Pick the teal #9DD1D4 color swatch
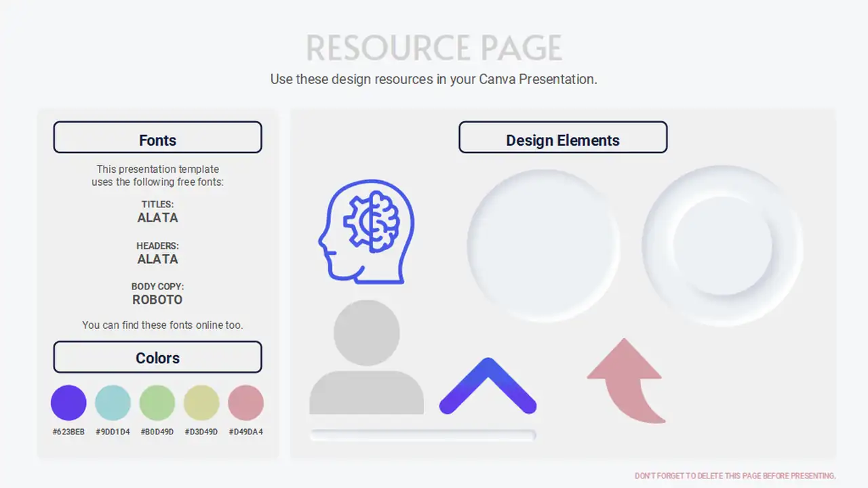The height and width of the screenshot is (488, 868). [113, 403]
